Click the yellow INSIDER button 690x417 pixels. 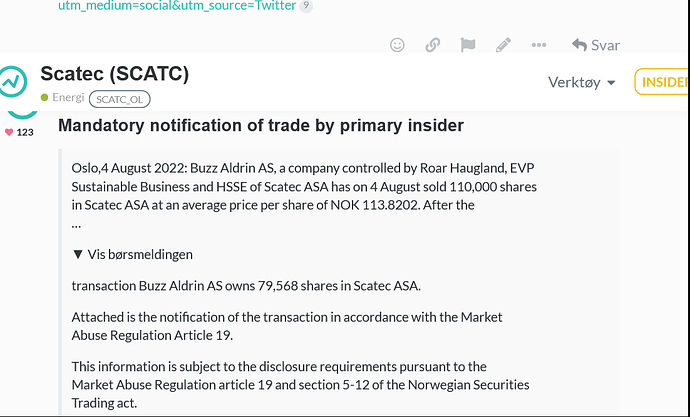tap(662, 82)
